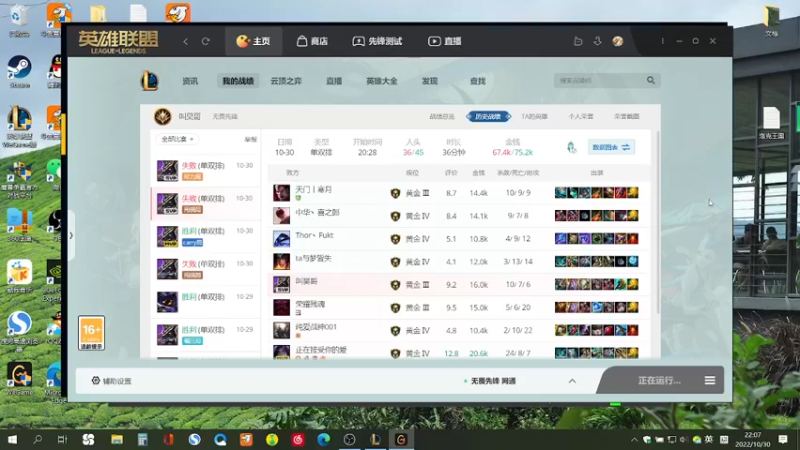Toggle the 数据图表 data chart button
Screen dimensions: 800x450
point(611,147)
